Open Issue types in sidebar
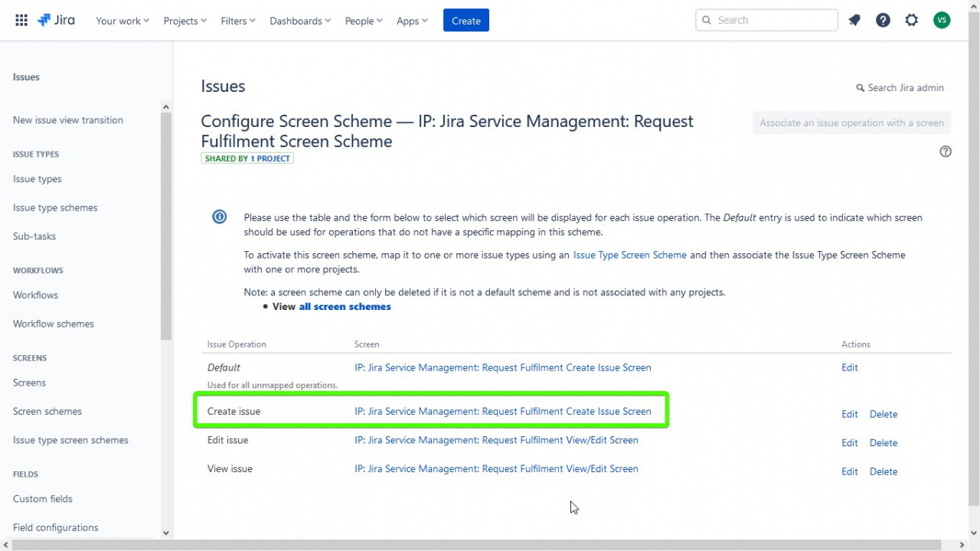980x551 pixels. [38, 179]
